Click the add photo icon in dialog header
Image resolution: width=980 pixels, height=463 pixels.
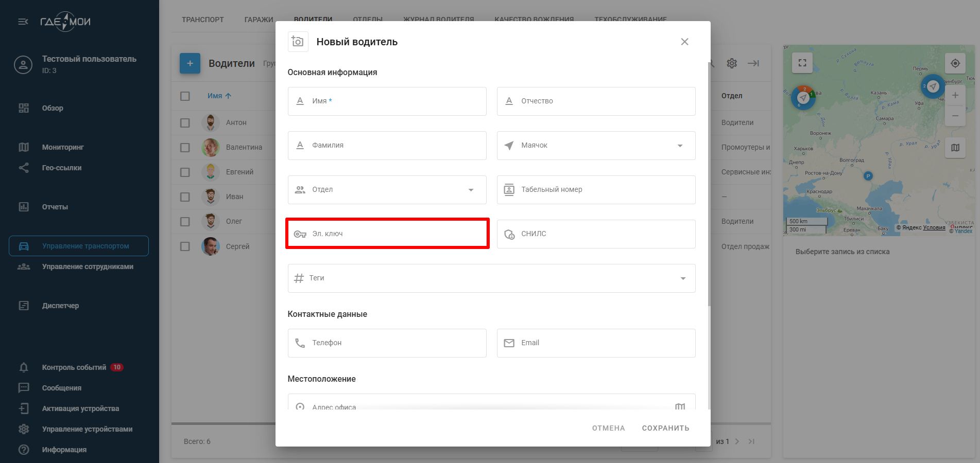[298, 42]
